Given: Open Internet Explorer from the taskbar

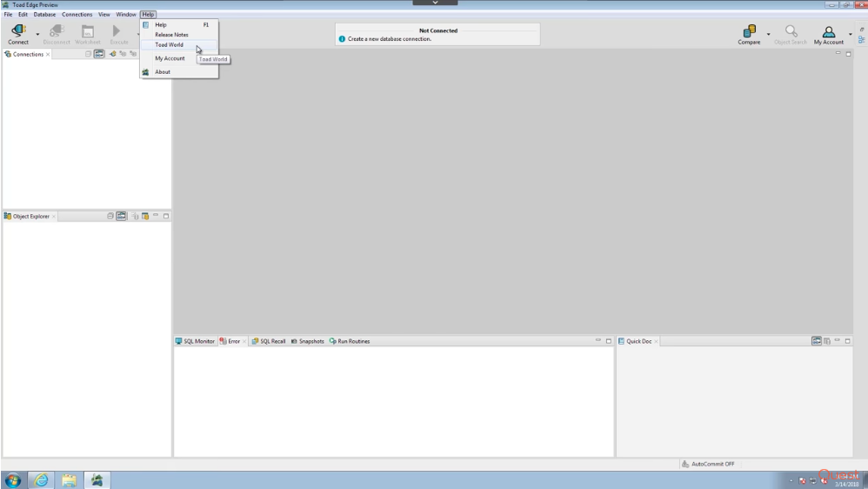Looking at the screenshot, I should 41,479.
